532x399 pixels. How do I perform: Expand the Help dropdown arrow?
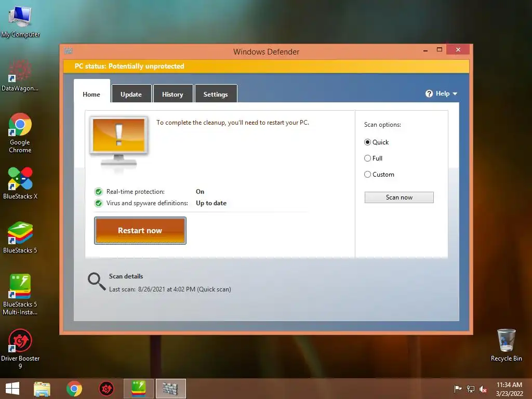[455, 94]
